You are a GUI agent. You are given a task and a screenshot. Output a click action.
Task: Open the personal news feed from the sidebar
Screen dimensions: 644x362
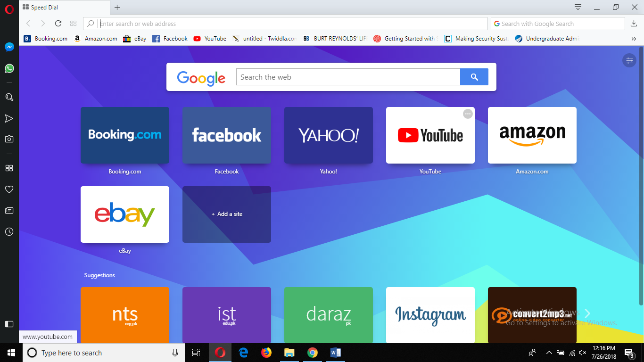(8, 210)
